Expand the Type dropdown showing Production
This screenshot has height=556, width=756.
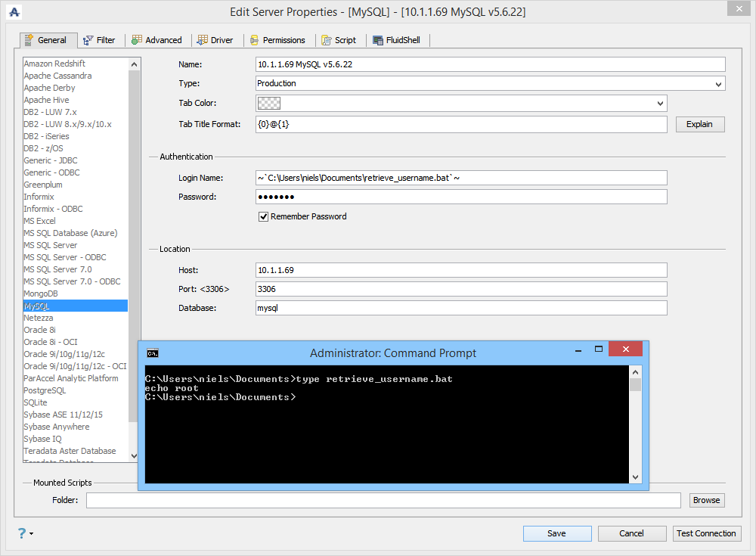718,84
